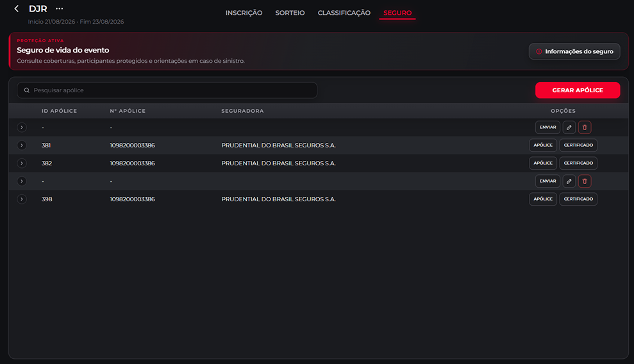Screen dimensions: 634x364
Task: Open the three-dots menu next to DJR
Action: [60, 8]
